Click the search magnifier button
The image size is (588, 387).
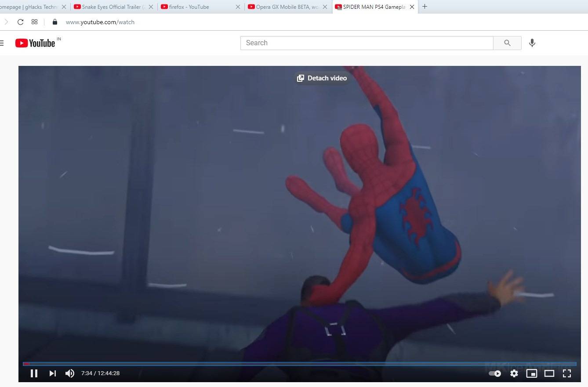pyautogui.click(x=507, y=43)
